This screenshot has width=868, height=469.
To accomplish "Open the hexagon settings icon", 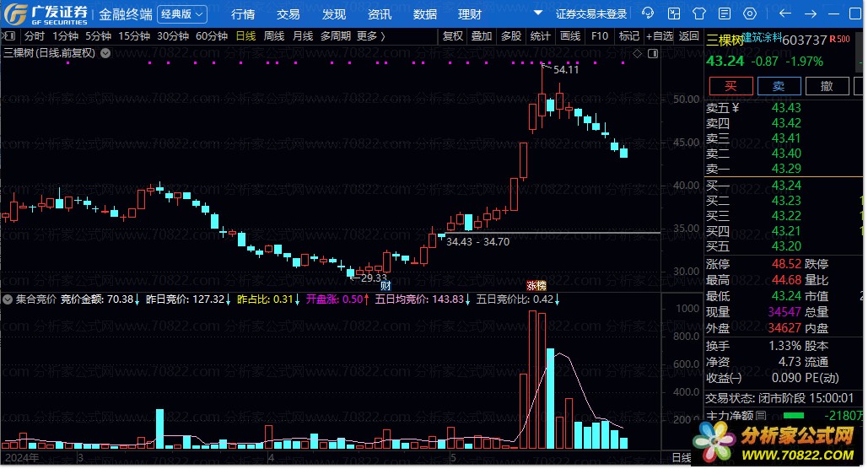I will click(x=750, y=13).
